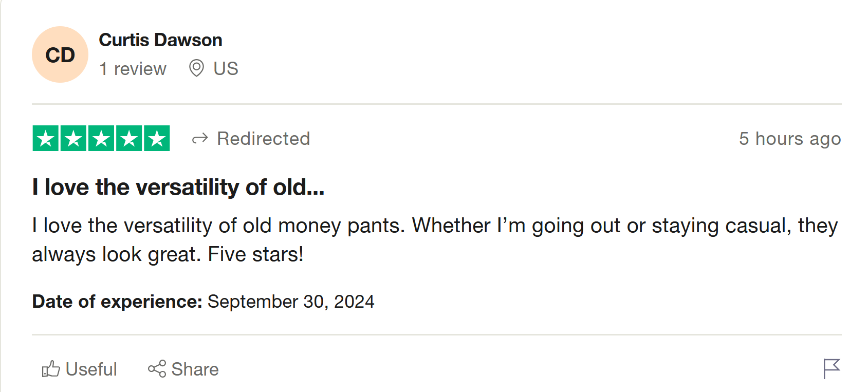
Task: Report the review using the flag icon
Action: click(x=831, y=368)
